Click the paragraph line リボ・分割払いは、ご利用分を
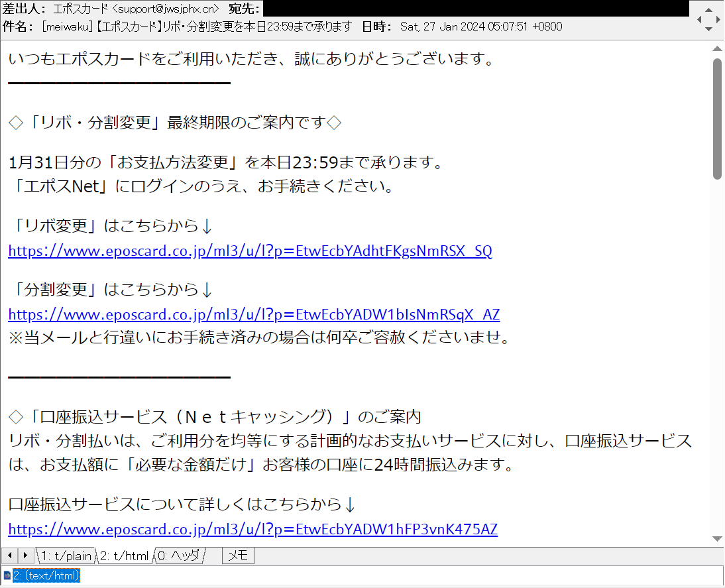The image size is (725, 588). point(350,440)
